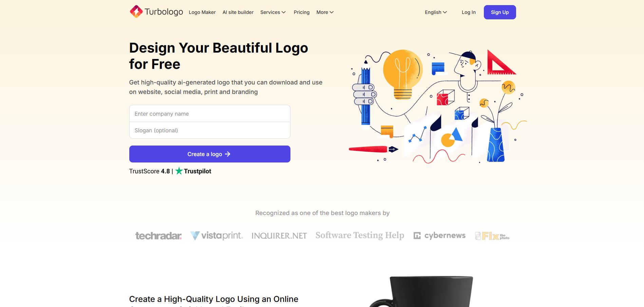The height and width of the screenshot is (307, 644).
Task: Click the Create a logo button
Action: (x=210, y=154)
